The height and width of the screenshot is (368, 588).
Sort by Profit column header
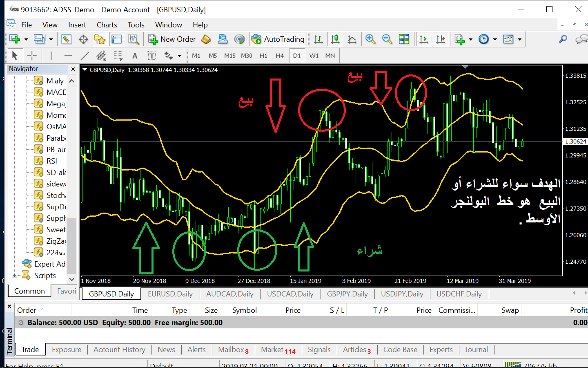(578, 310)
